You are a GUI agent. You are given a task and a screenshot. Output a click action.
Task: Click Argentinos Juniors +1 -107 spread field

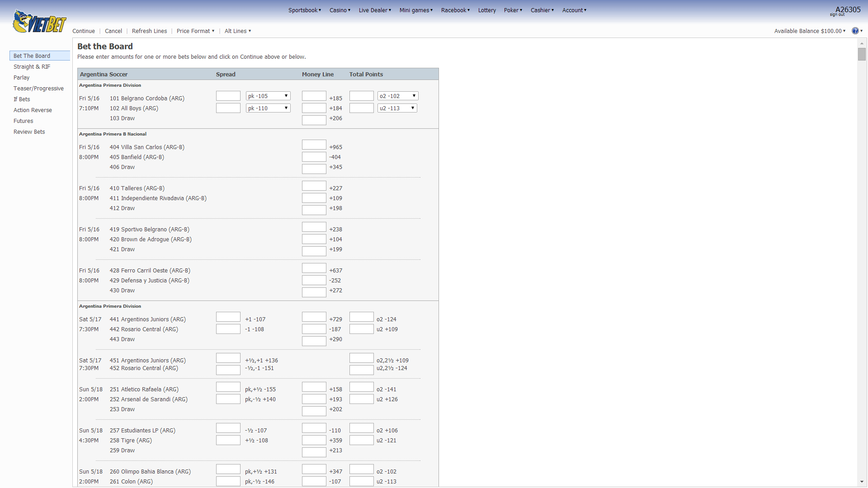click(x=228, y=317)
